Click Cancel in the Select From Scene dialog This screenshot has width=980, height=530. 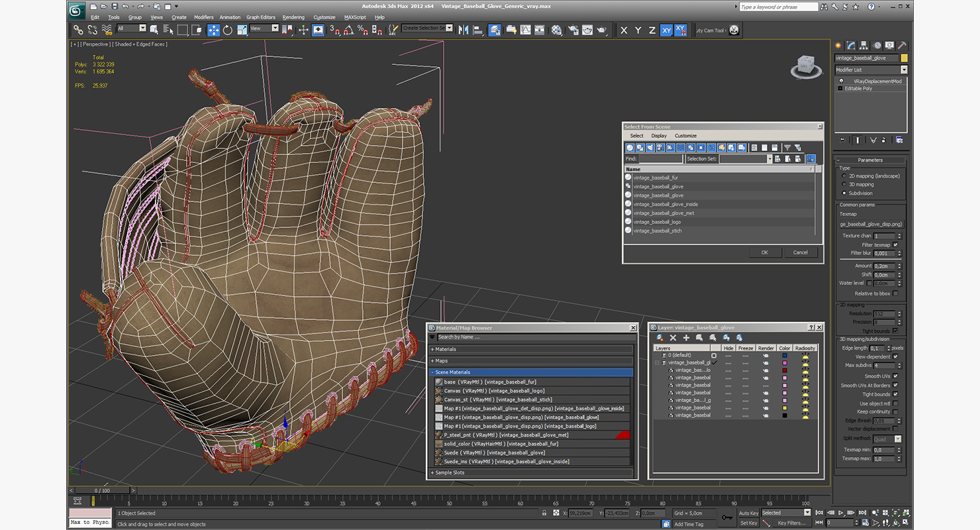pyautogui.click(x=801, y=252)
